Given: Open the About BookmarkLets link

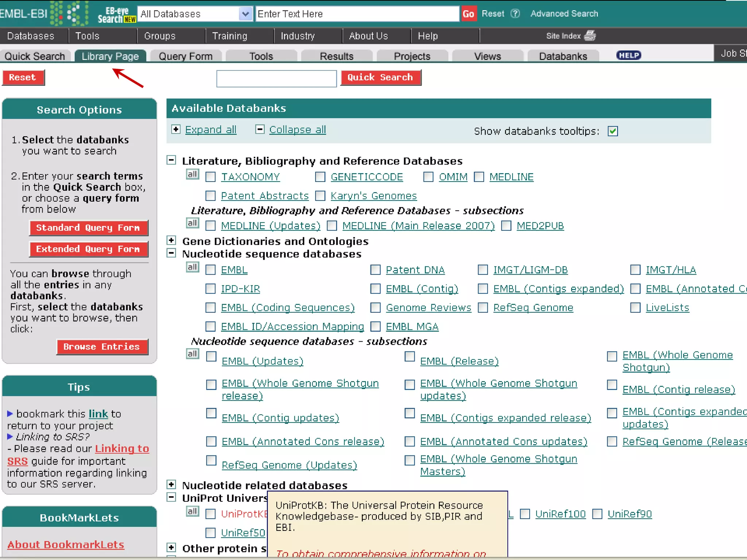Looking at the screenshot, I should [66, 544].
